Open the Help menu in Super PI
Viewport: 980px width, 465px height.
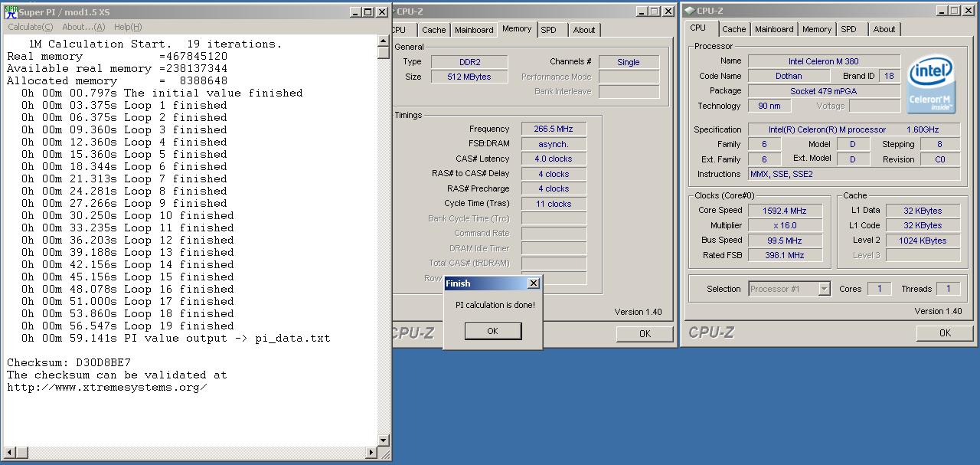click(127, 27)
